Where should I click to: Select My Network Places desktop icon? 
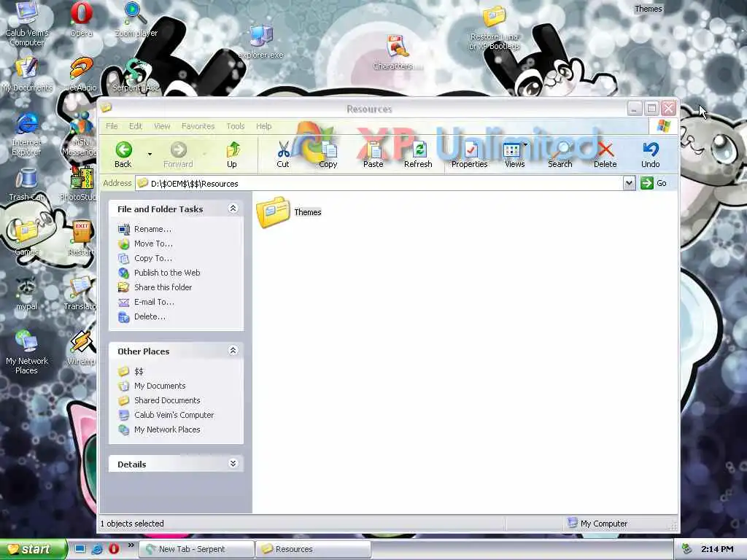(27, 352)
